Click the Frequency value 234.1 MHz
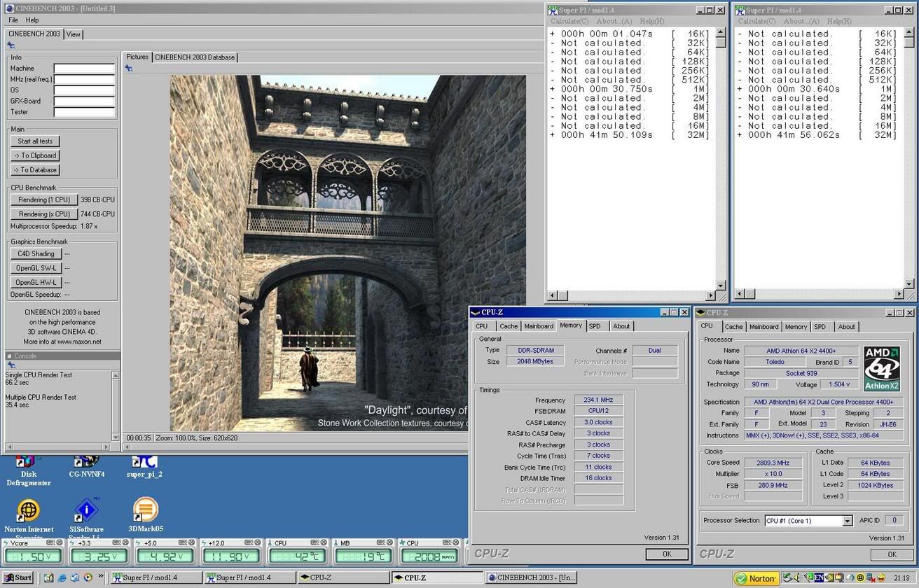919x588 pixels. coord(599,400)
